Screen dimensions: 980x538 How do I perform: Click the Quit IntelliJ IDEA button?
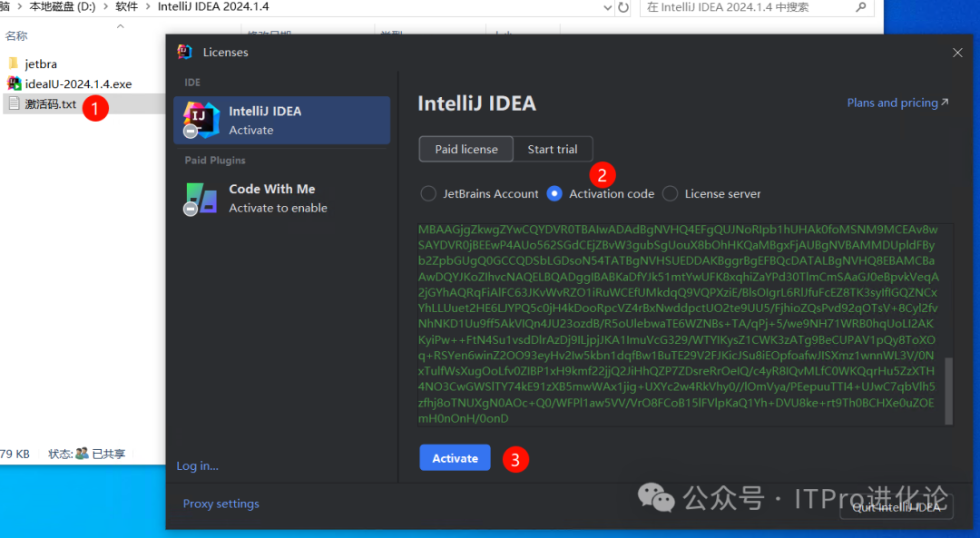coord(897,507)
